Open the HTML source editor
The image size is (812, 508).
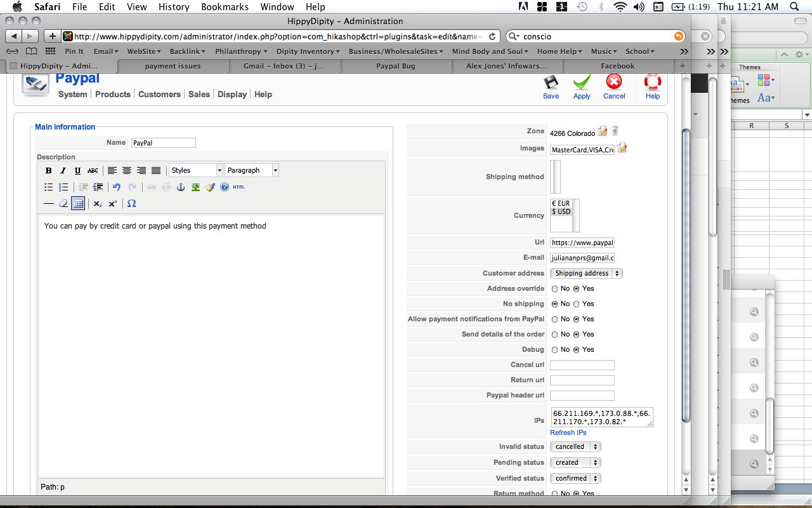point(239,187)
